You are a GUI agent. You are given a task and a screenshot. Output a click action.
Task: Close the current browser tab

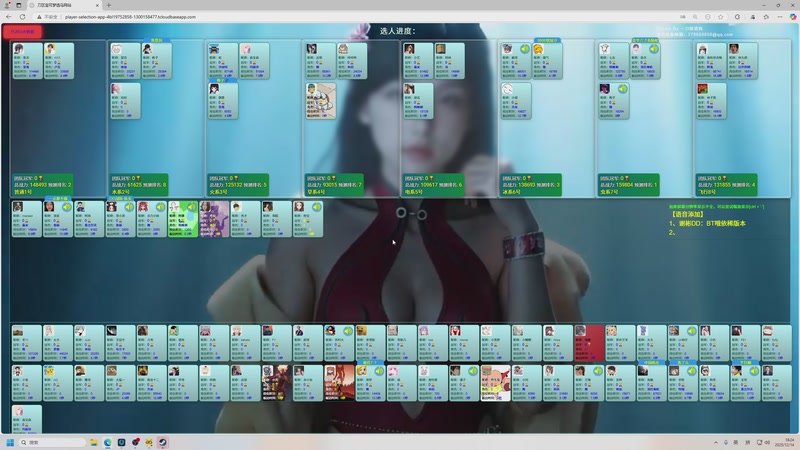[x=97, y=5]
